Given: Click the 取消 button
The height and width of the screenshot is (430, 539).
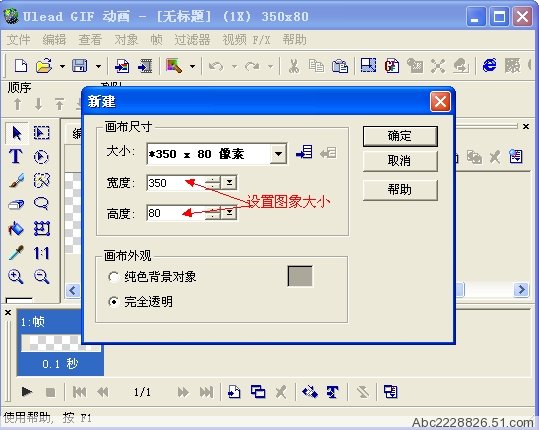Looking at the screenshot, I should point(400,161).
